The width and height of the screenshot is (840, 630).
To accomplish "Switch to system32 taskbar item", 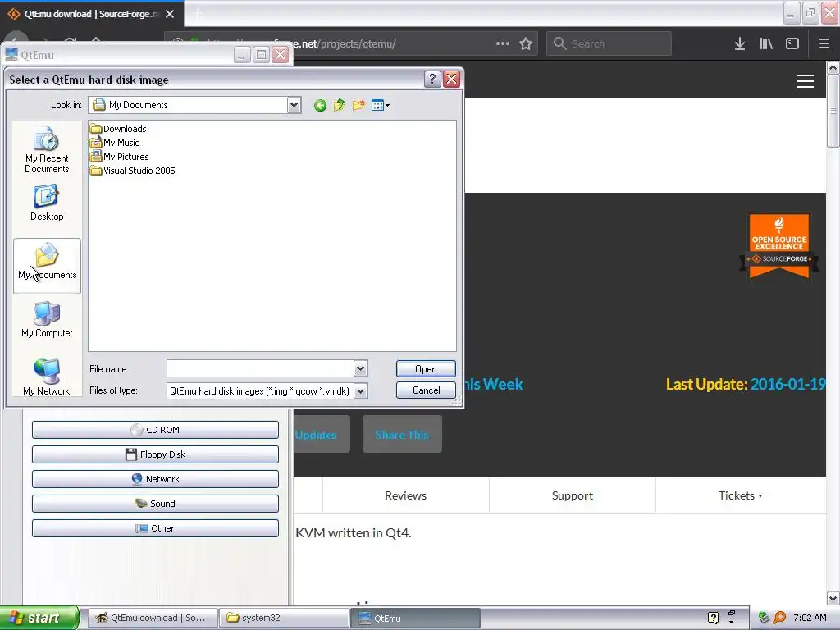I will pyautogui.click(x=285, y=619).
